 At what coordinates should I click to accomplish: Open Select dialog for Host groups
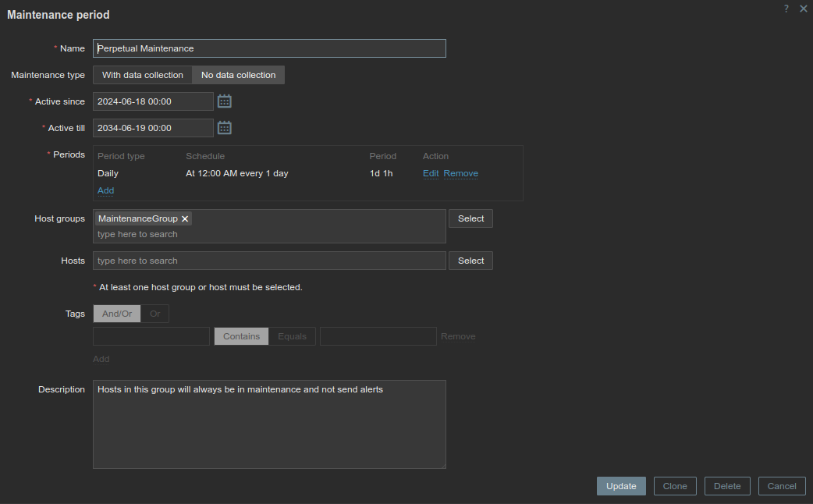tap(470, 218)
